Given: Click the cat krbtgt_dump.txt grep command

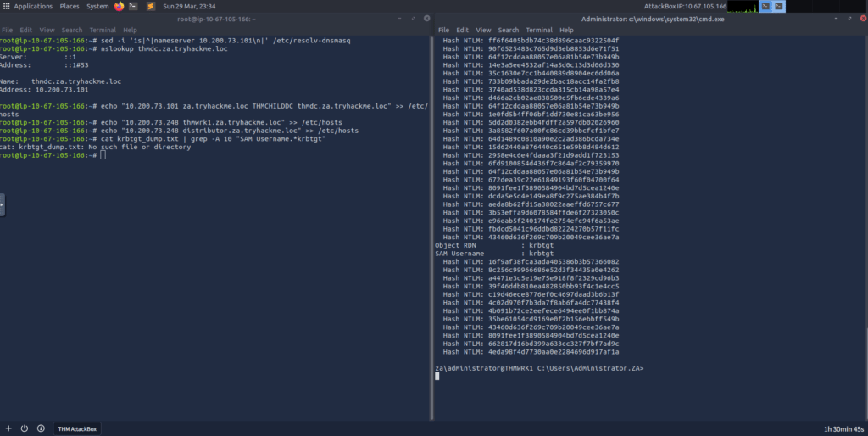Looking at the screenshot, I should pyautogui.click(x=213, y=139).
